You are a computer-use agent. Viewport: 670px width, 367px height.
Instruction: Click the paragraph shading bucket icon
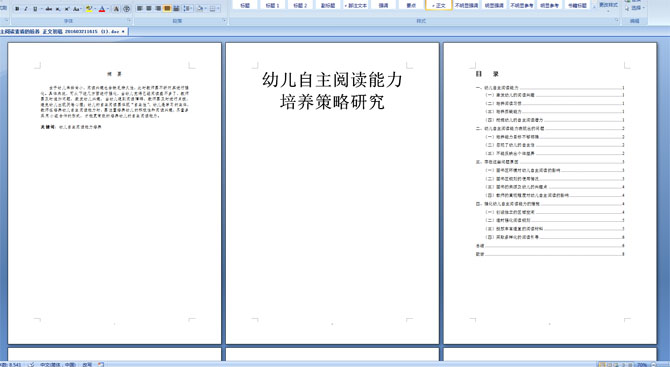(x=200, y=9)
